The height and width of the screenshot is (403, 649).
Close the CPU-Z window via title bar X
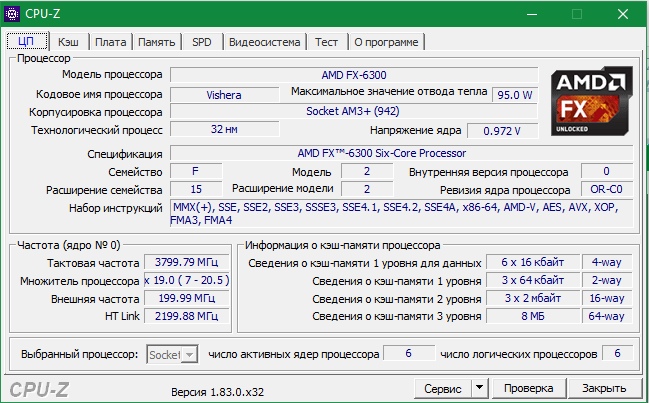pos(623,14)
